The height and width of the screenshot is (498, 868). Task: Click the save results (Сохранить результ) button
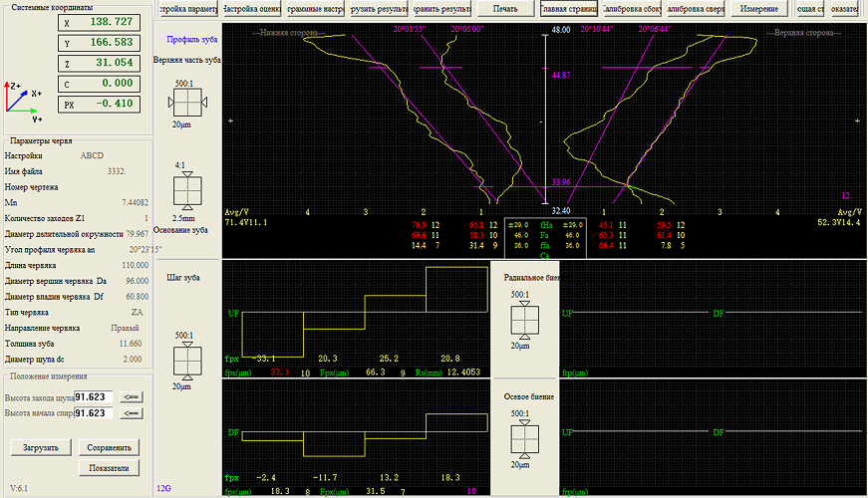(x=442, y=9)
